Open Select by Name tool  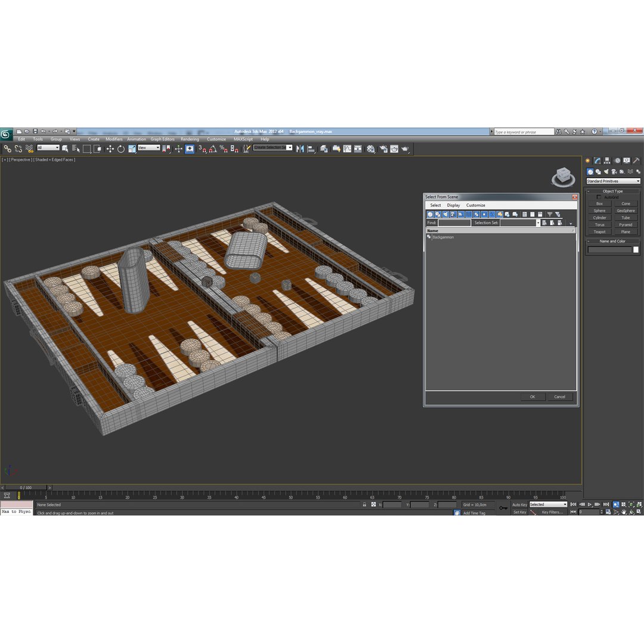point(76,149)
